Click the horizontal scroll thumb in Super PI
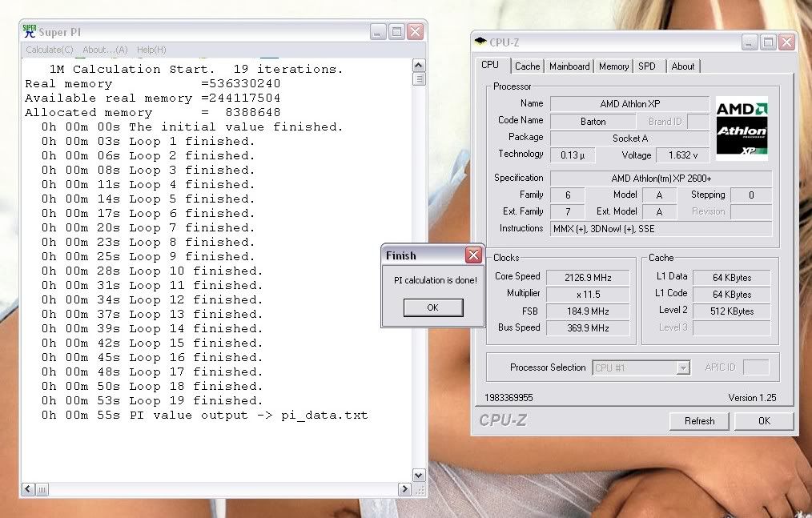Viewport: 812px width, 518px height. [x=42, y=489]
